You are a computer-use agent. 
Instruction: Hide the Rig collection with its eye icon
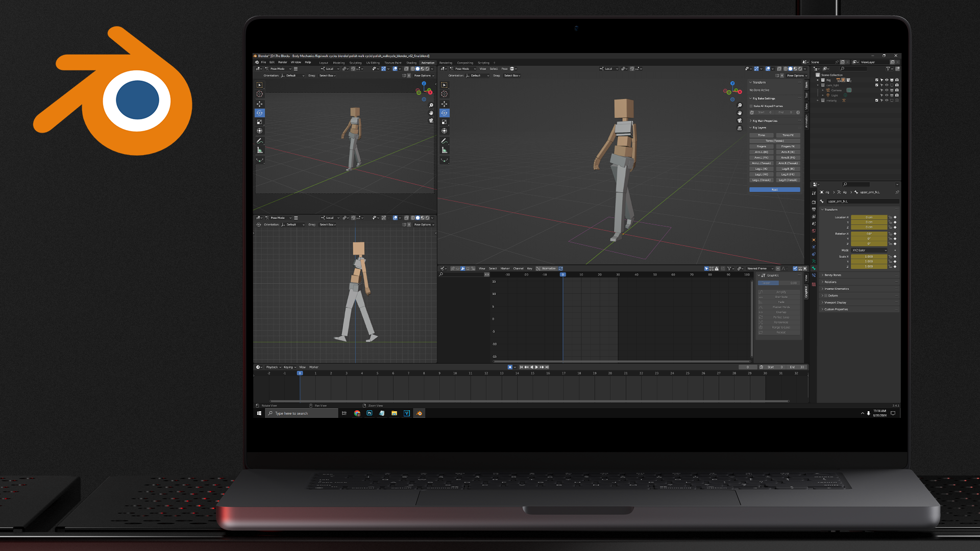tap(887, 80)
